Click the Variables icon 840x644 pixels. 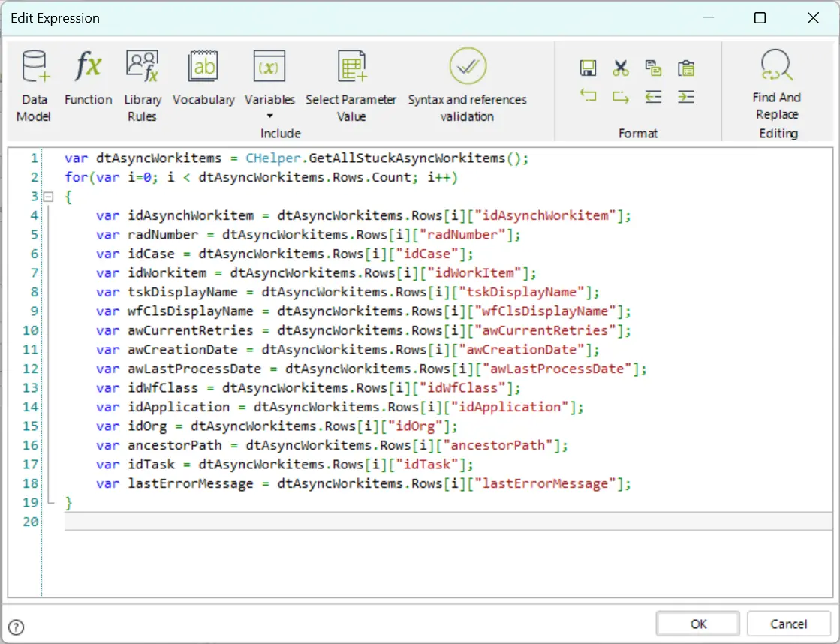[x=269, y=67]
